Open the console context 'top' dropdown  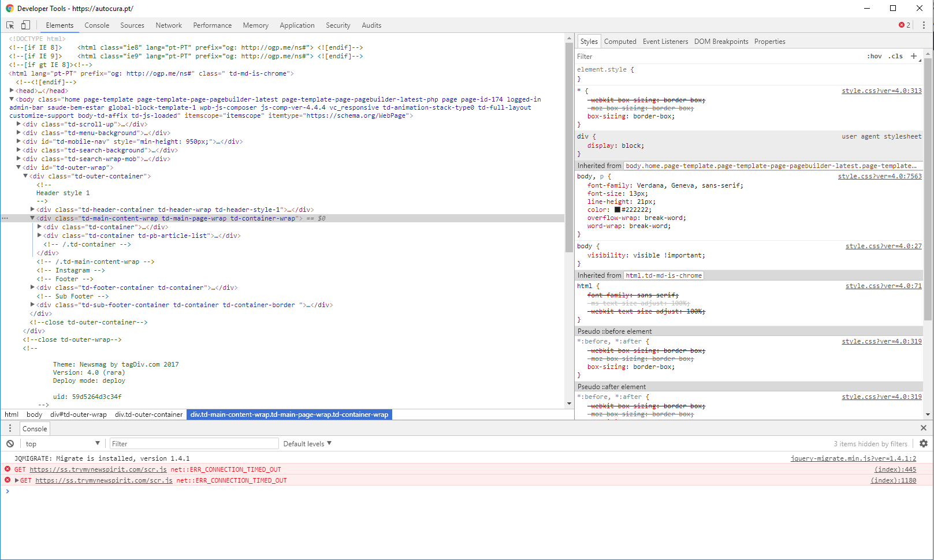coord(62,443)
